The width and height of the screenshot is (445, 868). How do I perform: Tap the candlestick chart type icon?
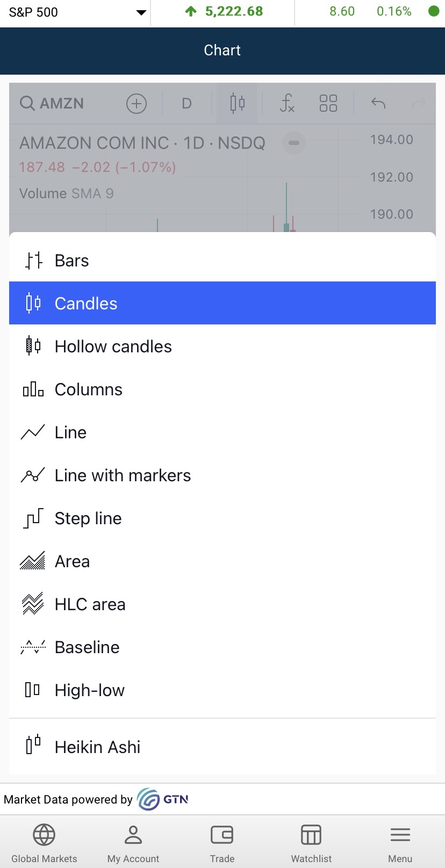[x=237, y=103]
